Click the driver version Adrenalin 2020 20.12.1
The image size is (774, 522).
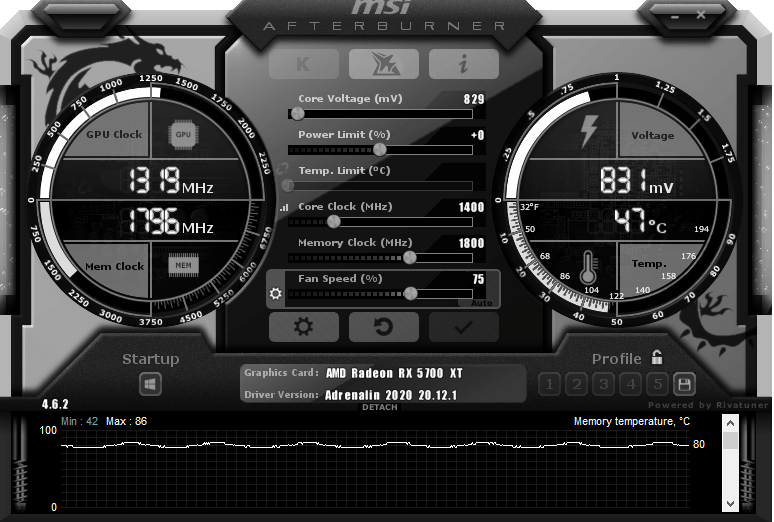[x=391, y=395]
